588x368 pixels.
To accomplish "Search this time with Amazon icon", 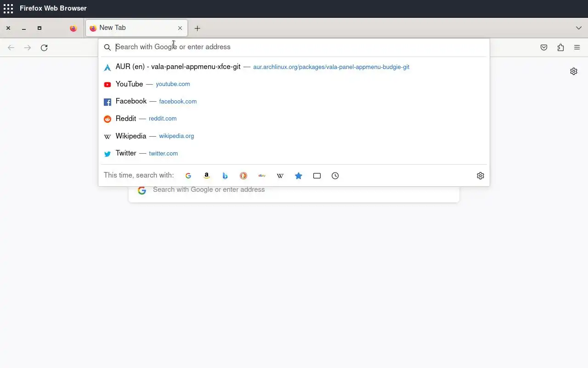I will pos(207,176).
